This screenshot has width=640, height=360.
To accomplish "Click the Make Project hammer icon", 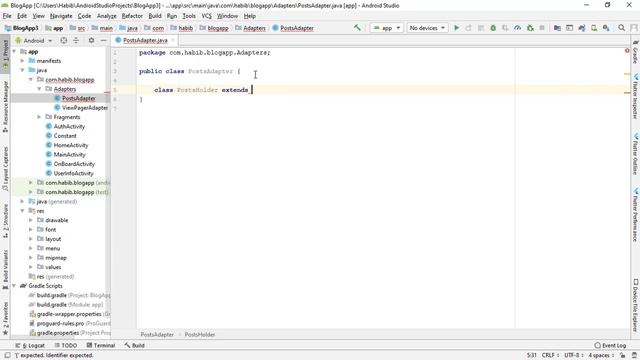I will (x=357, y=28).
